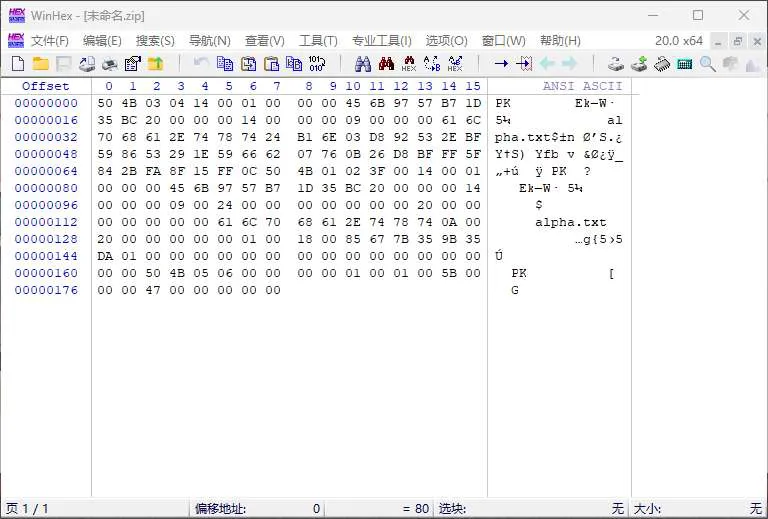The width and height of the screenshot is (768, 519).
Task: Click the 偏移地址 status bar field
Action: coord(257,509)
